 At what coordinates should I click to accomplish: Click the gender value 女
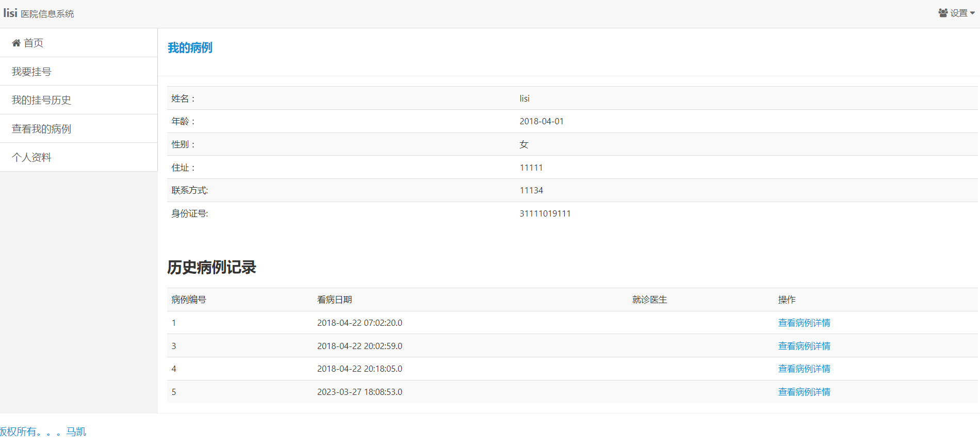(x=524, y=144)
